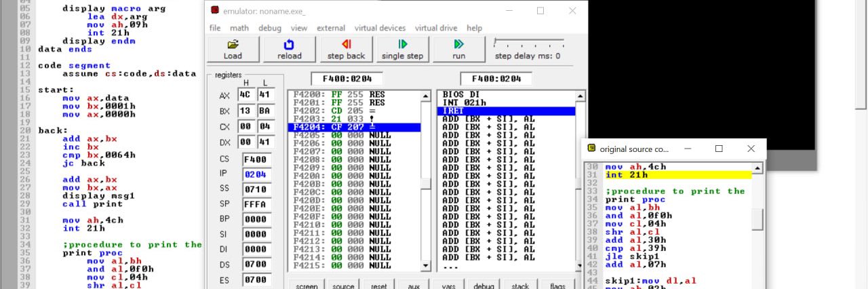Close the emulator window
This screenshot has height=289, width=868.
[572, 11]
